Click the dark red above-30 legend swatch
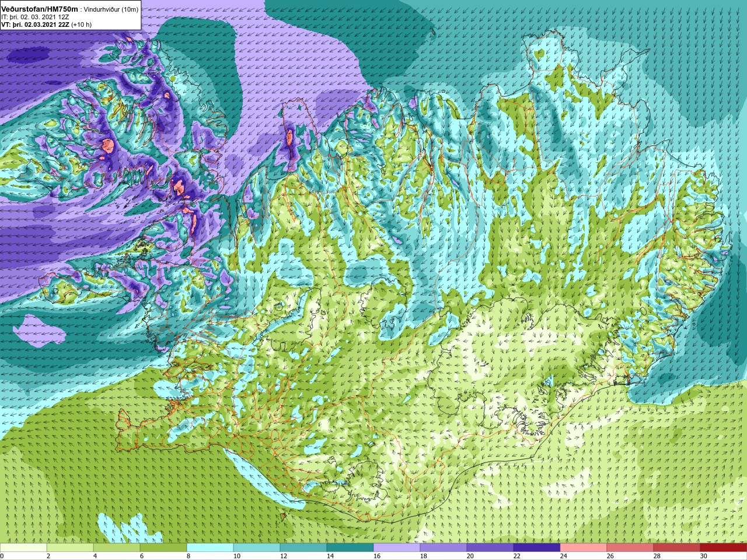 [x=724, y=548]
